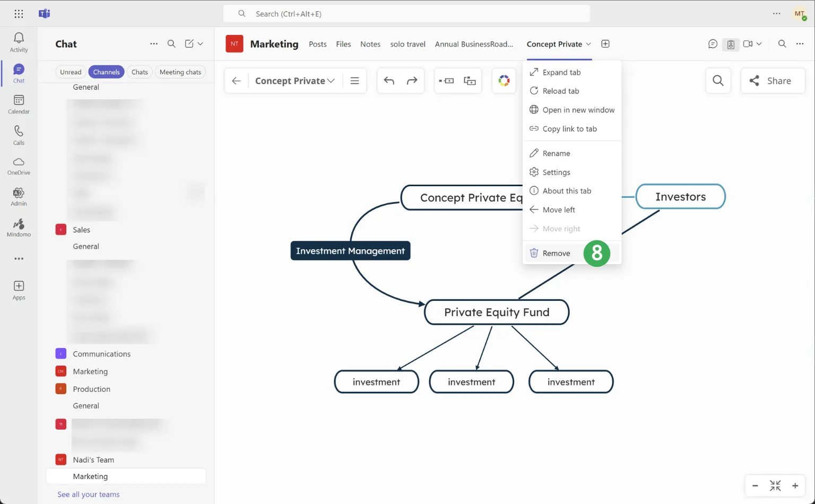Click the hamburger menu next to map title
This screenshot has height=504, width=815.
[354, 81]
